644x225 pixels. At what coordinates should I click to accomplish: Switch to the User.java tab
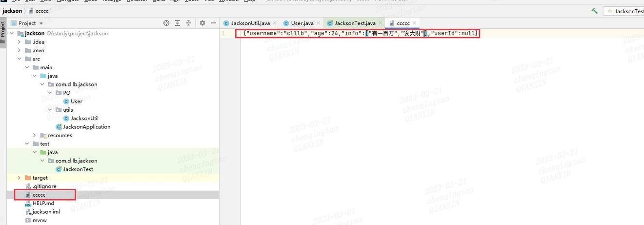[302, 23]
